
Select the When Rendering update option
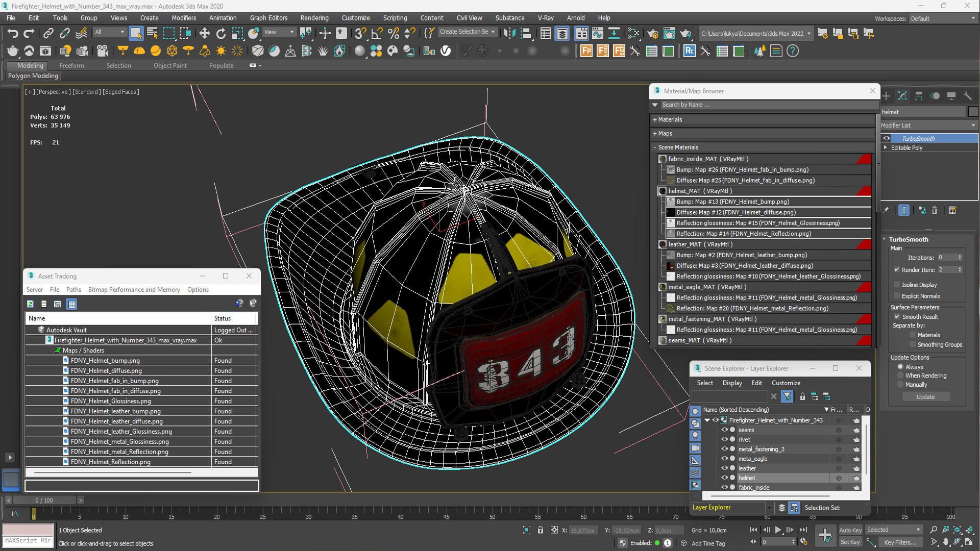[900, 375]
